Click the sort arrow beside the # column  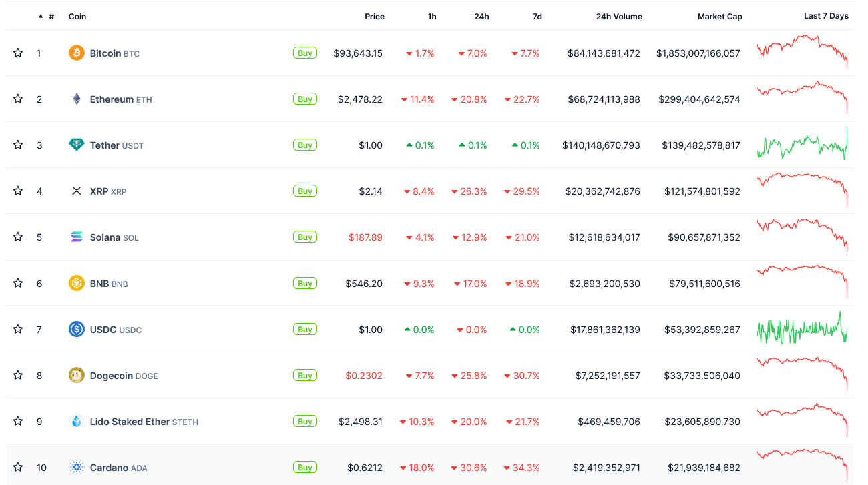click(40, 16)
